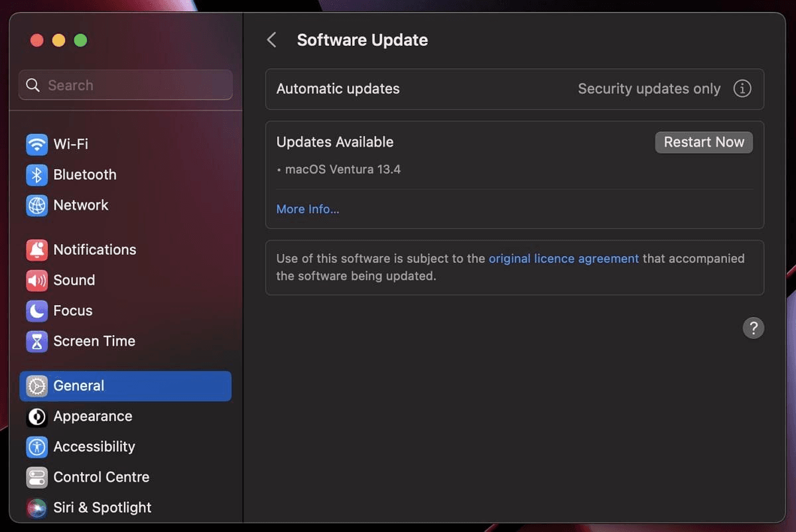Select the General label in sidebar

(x=79, y=385)
